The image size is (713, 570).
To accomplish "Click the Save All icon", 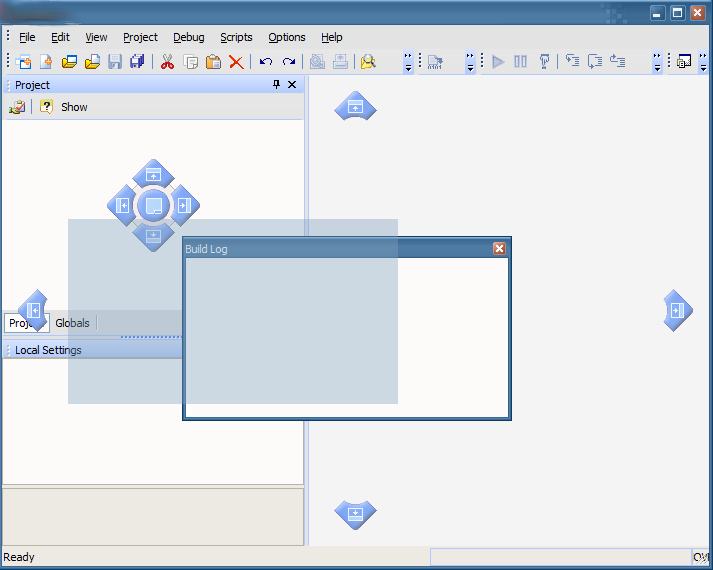I will click(x=137, y=62).
